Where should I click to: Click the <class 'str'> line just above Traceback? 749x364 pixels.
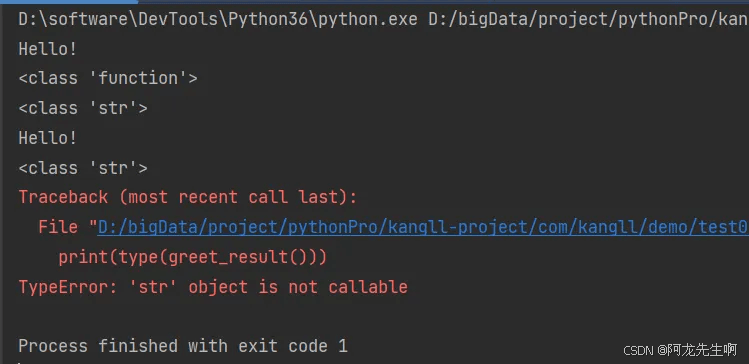(x=83, y=168)
